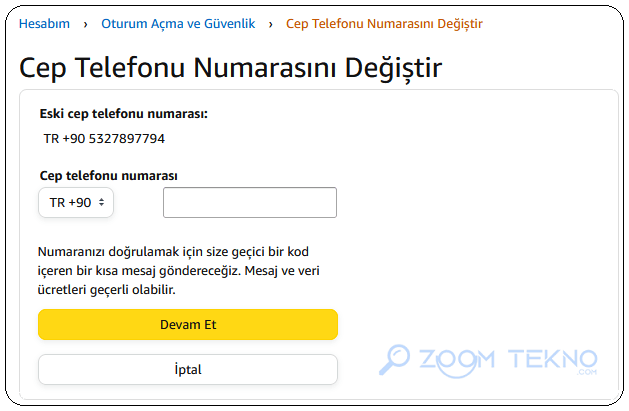Cancel with the İptal button
629x411 pixels.
188,369
